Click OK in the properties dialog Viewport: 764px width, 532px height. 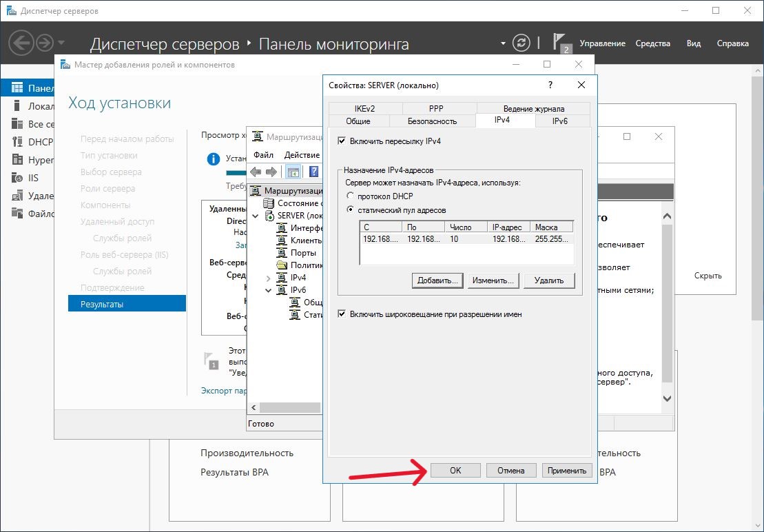coord(455,471)
